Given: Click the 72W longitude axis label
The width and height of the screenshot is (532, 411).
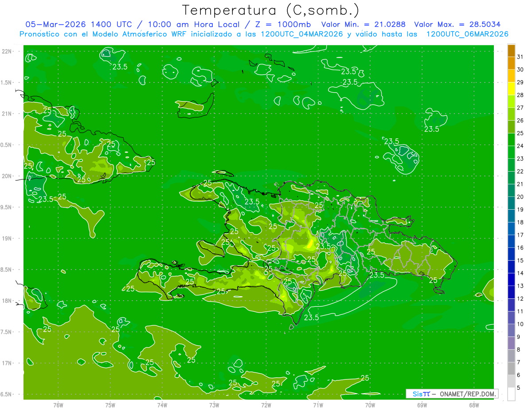Looking at the screenshot, I should tap(266, 405).
